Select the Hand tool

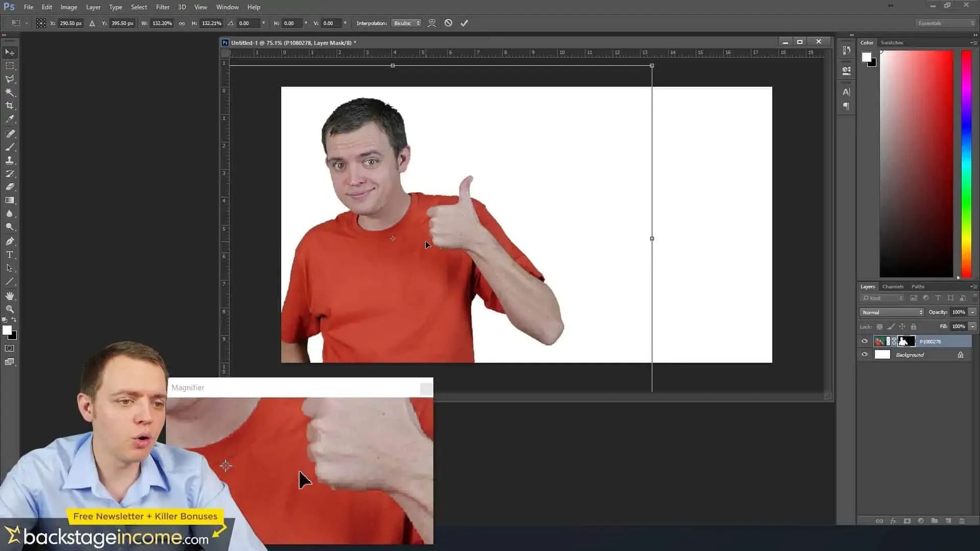[x=10, y=296]
